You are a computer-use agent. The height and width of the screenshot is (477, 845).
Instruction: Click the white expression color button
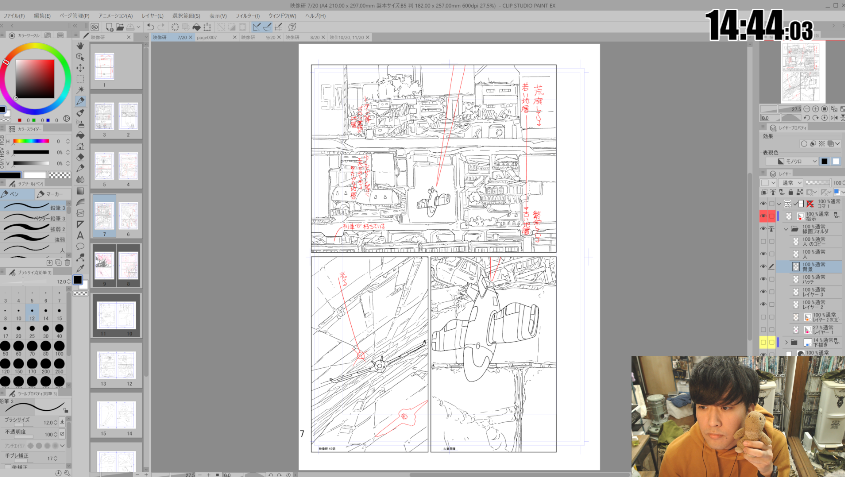point(835,161)
